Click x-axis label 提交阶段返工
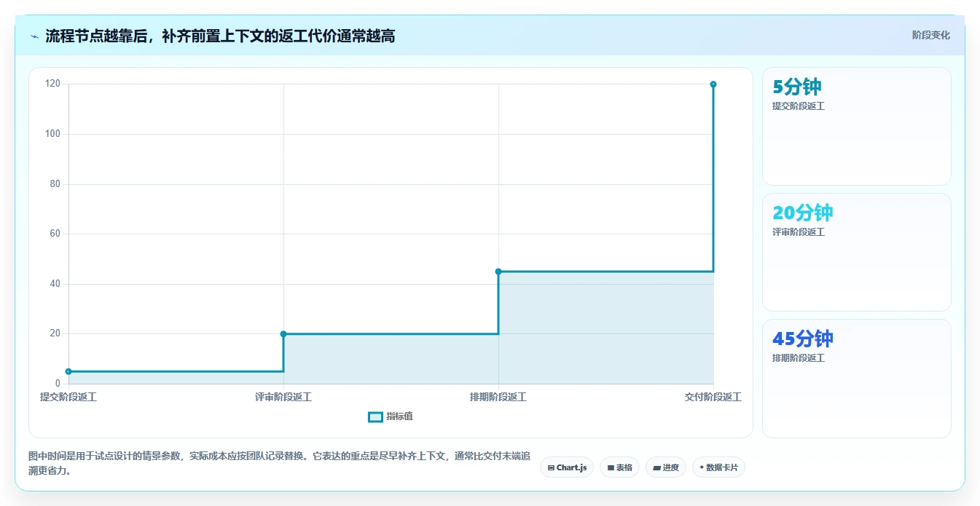This screenshot has height=506, width=980. click(x=68, y=397)
